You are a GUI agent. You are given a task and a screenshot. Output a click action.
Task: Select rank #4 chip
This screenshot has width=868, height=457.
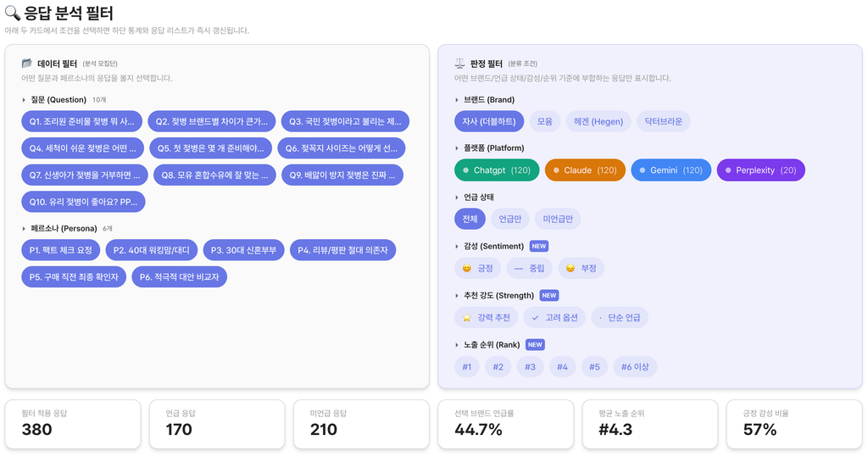tap(563, 367)
